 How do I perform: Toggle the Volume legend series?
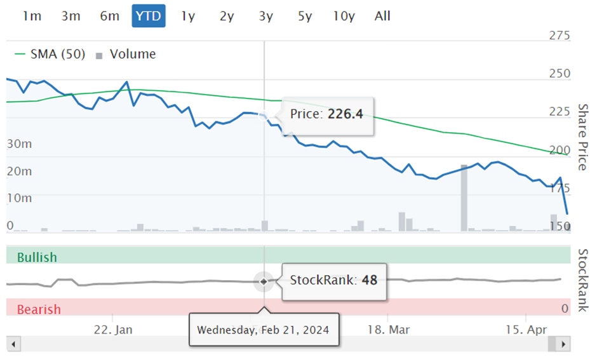126,54
